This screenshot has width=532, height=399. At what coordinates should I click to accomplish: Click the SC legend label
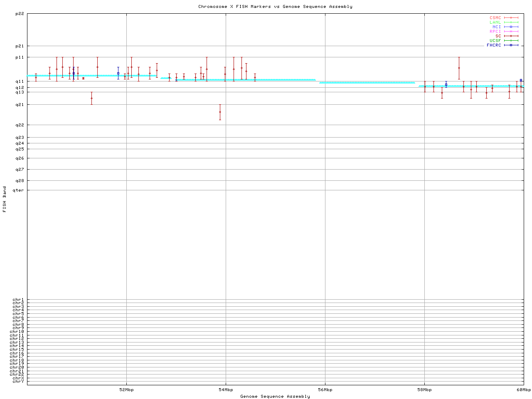coord(498,36)
